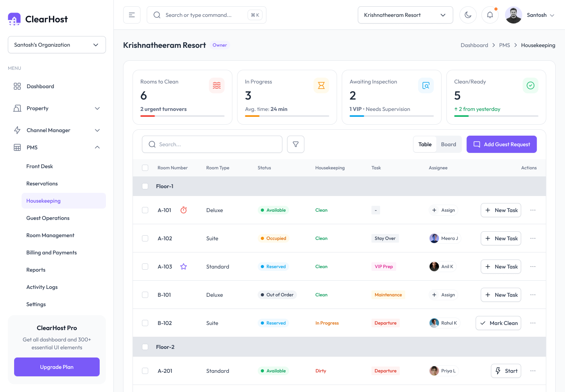Tick the select-all header checkbox
Image resolution: width=565 pixels, height=392 pixels.
click(145, 168)
